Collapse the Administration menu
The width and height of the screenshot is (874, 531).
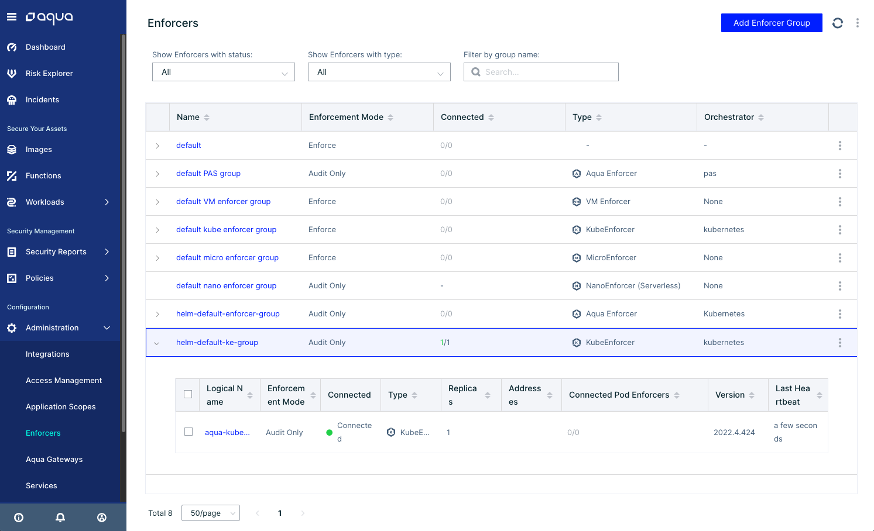click(x=106, y=328)
